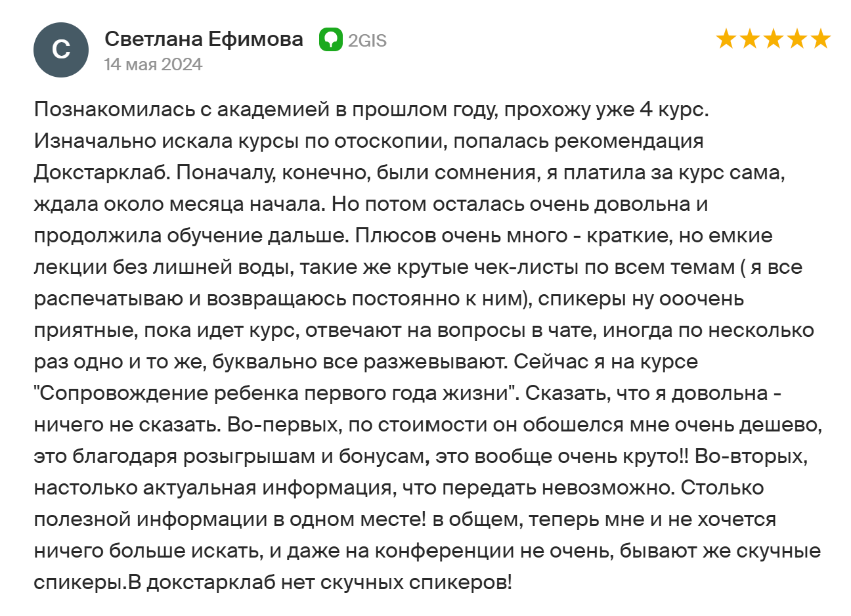Image resolution: width=851 pixels, height=616 pixels.
Task: Click the green 2GIS logo icon
Action: (331, 40)
